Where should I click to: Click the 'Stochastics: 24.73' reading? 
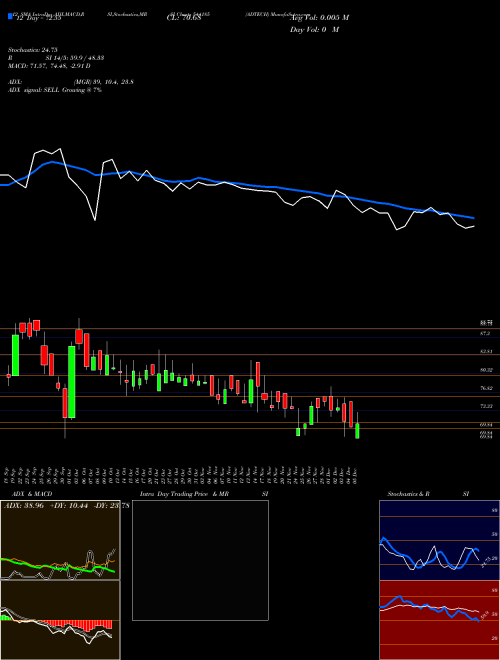[32, 50]
